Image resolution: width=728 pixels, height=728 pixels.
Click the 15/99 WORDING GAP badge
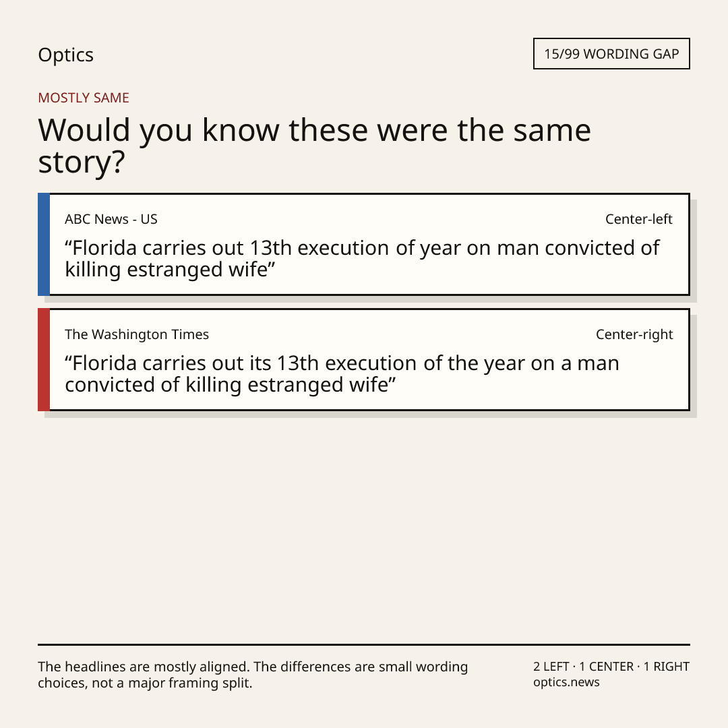coord(611,54)
